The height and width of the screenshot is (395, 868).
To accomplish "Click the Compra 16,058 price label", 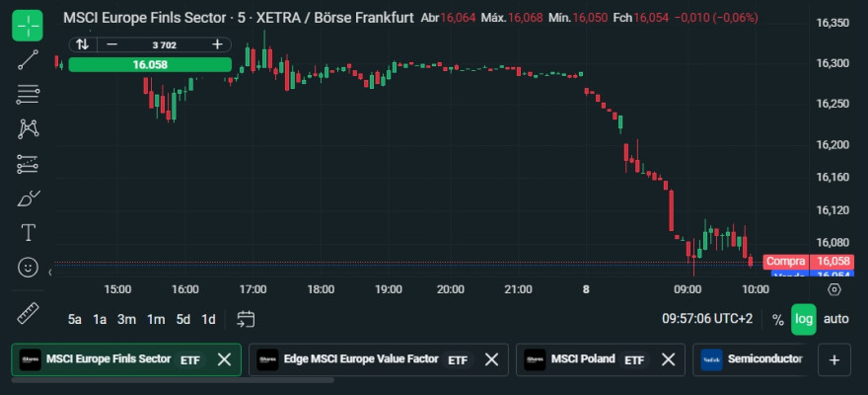I will [x=808, y=262].
